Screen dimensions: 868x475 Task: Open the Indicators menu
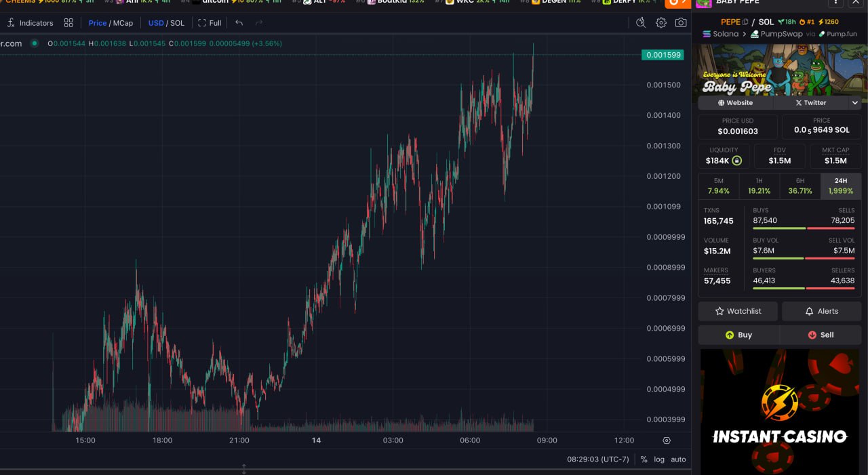(x=30, y=23)
